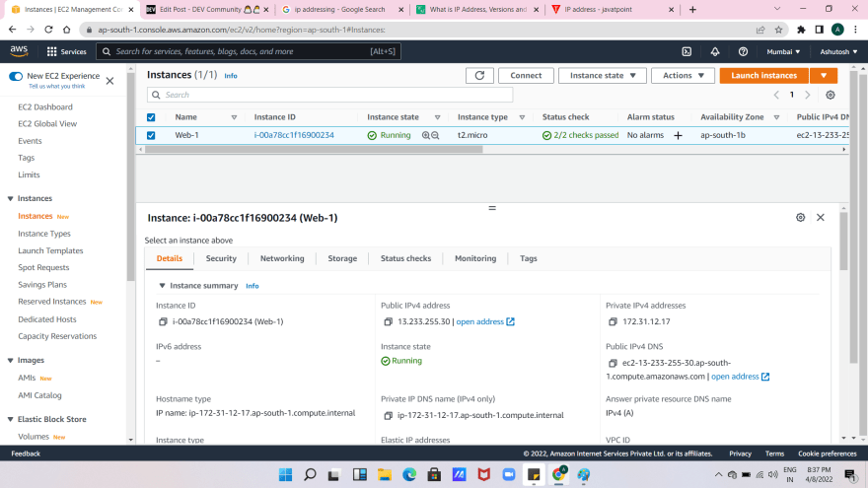868x488 pixels.
Task: Switch to Status checks tab
Action: pos(405,258)
